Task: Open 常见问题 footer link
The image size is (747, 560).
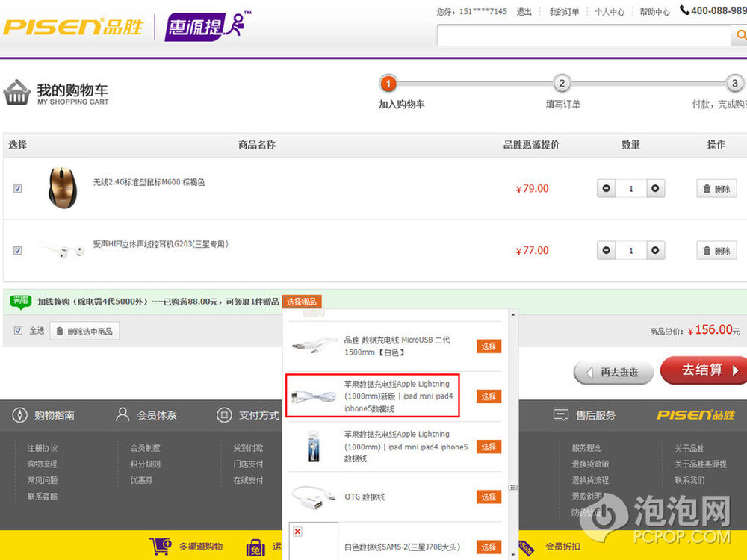Action: (x=43, y=480)
